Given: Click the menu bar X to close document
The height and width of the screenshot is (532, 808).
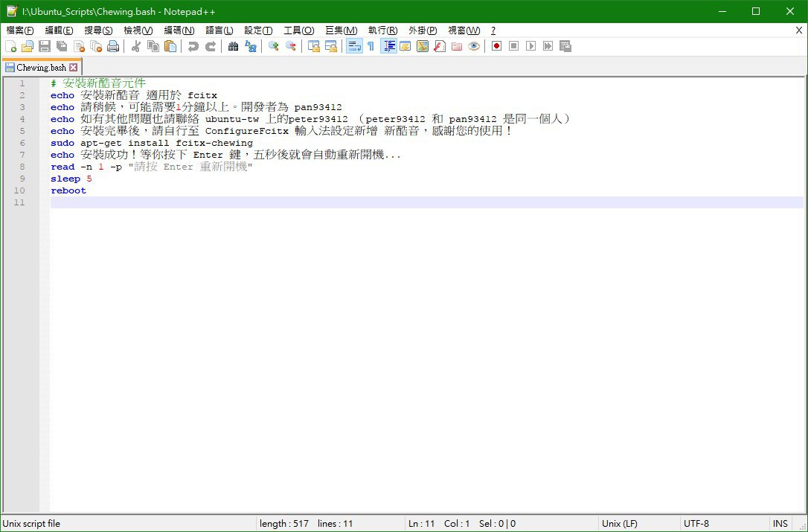Looking at the screenshot, I should 799,31.
